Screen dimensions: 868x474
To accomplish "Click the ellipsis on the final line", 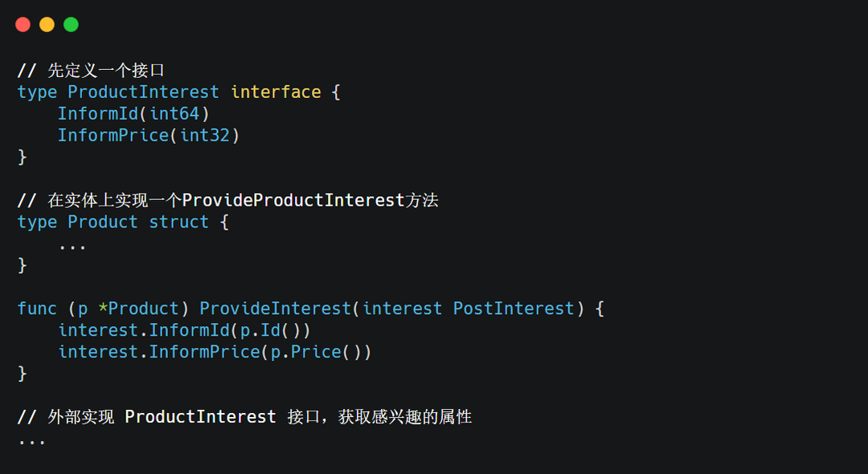I will pyautogui.click(x=32, y=439).
